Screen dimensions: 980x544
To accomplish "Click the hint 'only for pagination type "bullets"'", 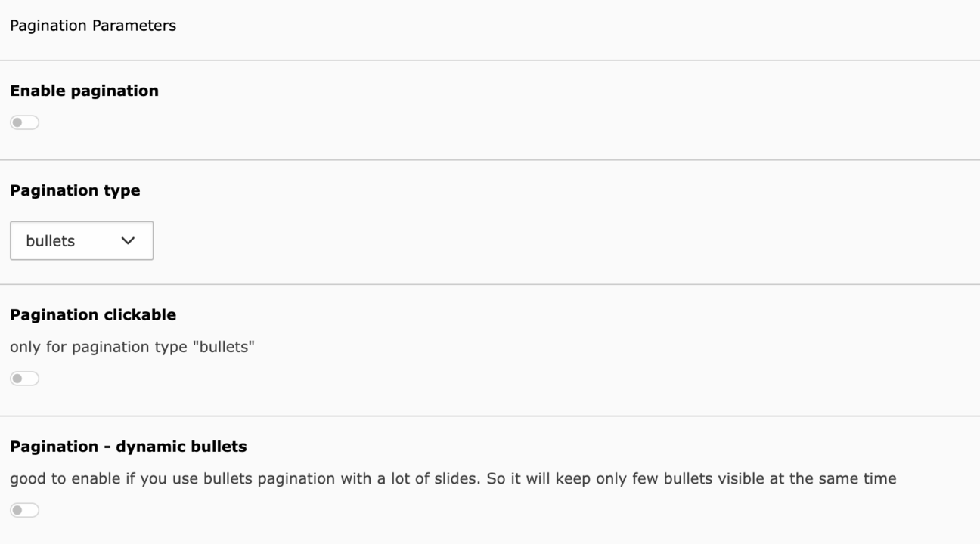I will tap(132, 347).
